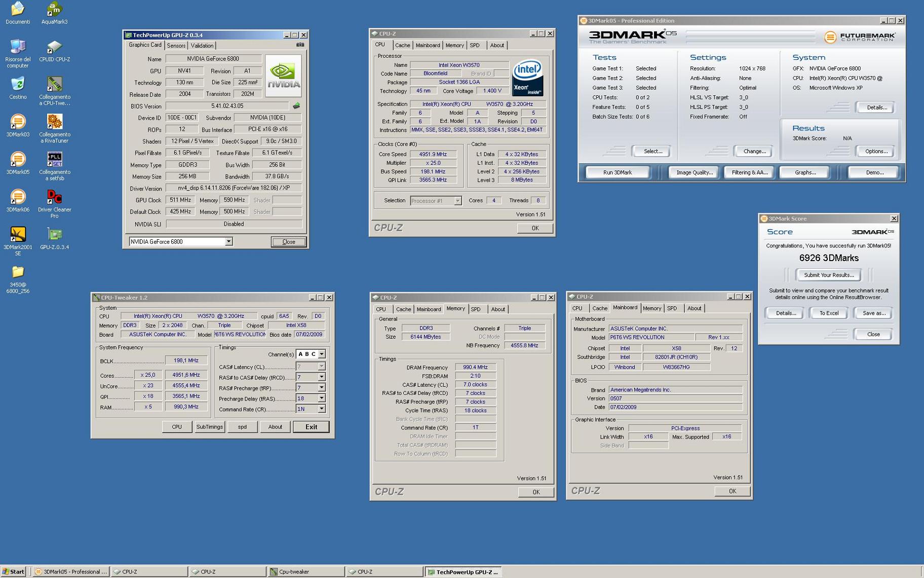924x578 pixels.
Task: Open the Processor #1 selection dropdown
Action: pyautogui.click(x=457, y=201)
